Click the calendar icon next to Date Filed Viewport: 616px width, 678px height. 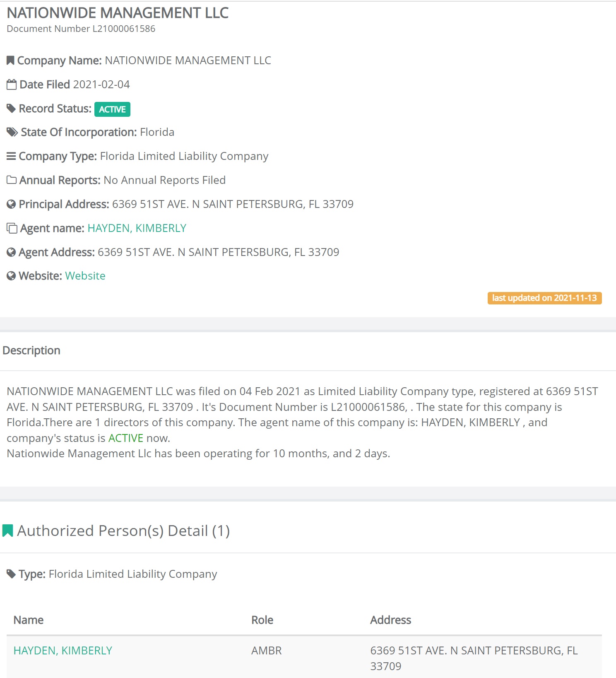[x=12, y=84]
